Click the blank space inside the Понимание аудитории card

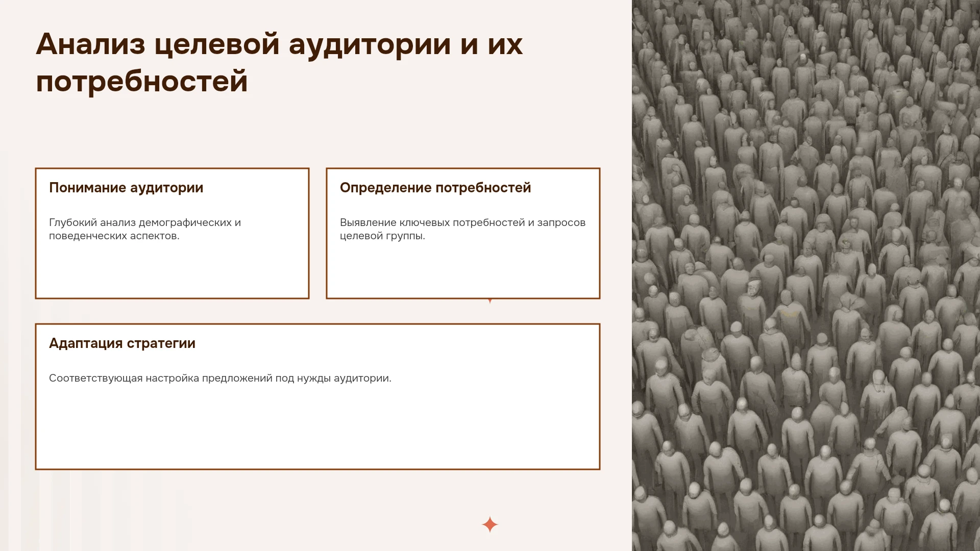click(172, 270)
